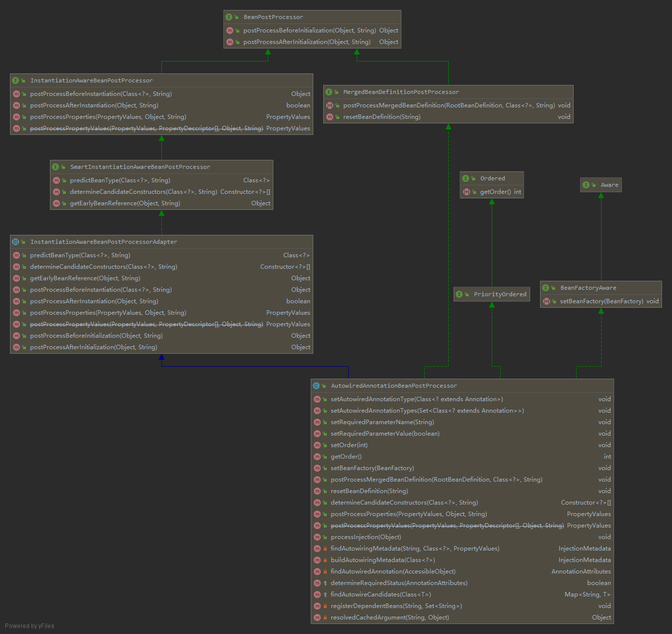This screenshot has height=634, width=672.
Task: Click the class icon beside AutowiredAnnotationBeanPostProcessor title
Action: [x=316, y=386]
